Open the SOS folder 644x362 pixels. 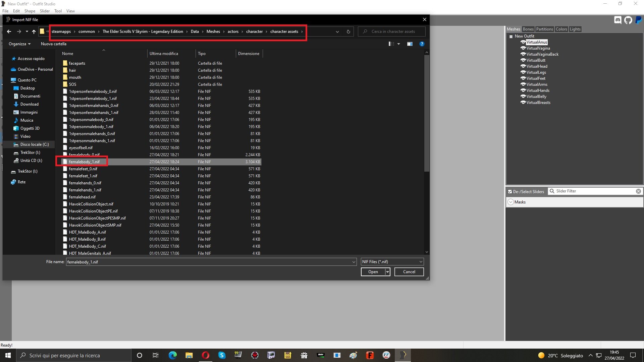[x=72, y=84]
